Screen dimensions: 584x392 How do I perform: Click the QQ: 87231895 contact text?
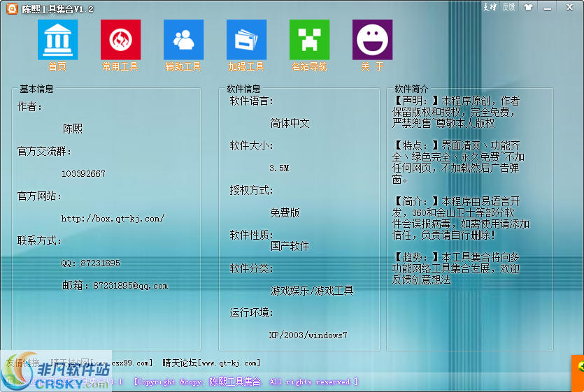90,263
